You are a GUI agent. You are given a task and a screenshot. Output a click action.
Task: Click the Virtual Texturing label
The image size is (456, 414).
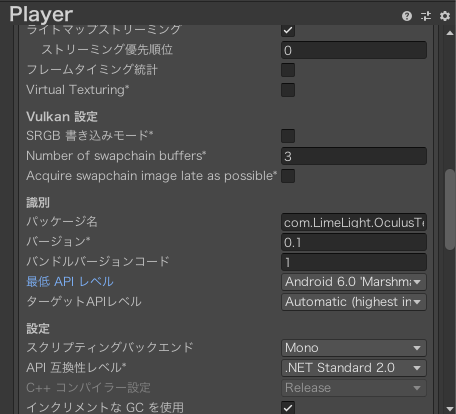point(78,90)
